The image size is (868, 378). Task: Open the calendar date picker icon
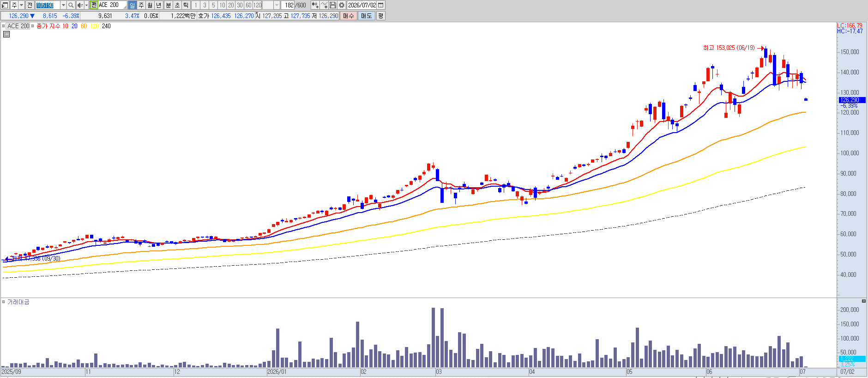(x=381, y=5)
